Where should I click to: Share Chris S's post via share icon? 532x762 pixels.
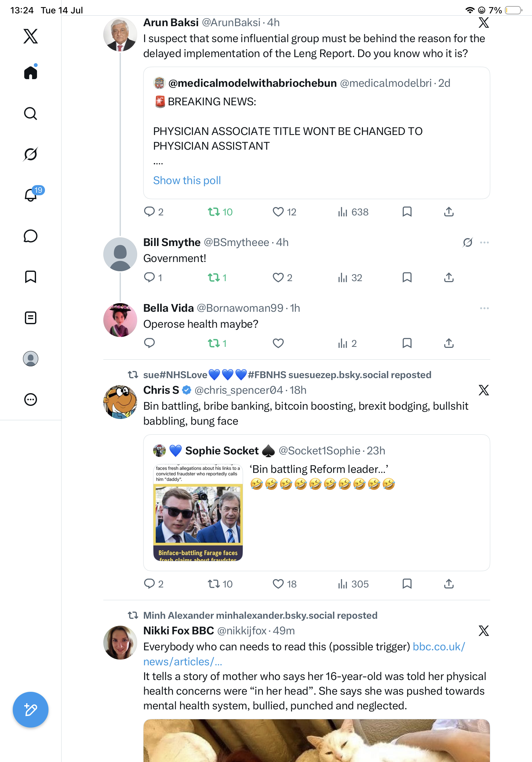pyautogui.click(x=449, y=584)
